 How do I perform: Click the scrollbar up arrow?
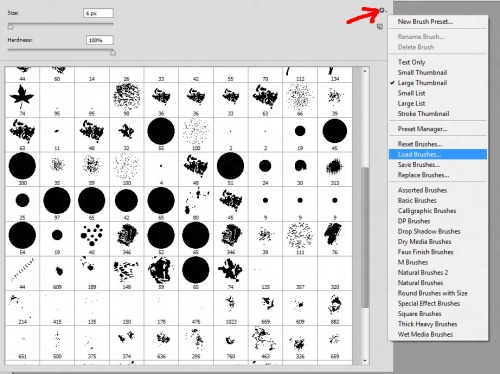point(365,71)
